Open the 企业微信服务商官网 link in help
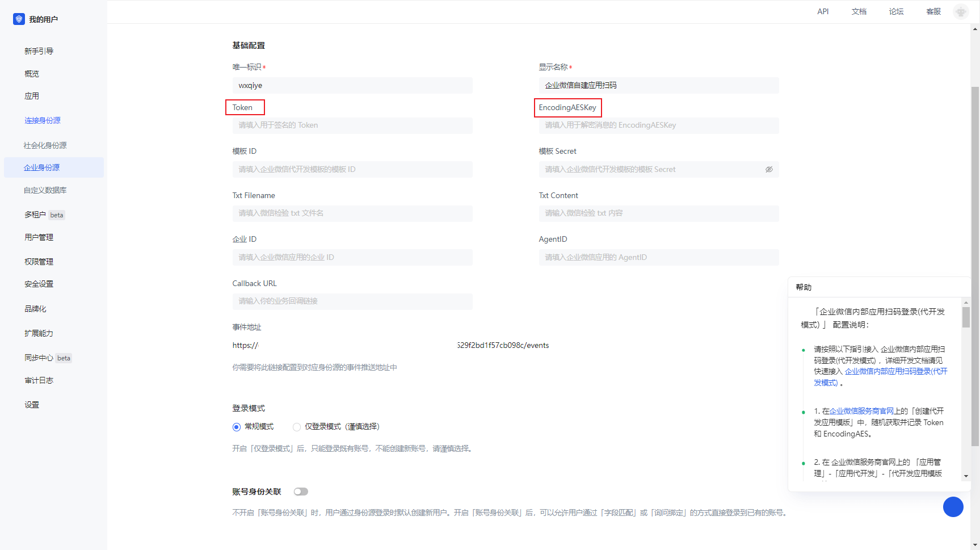The height and width of the screenshot is (550, 980). (x=862, y=411)
